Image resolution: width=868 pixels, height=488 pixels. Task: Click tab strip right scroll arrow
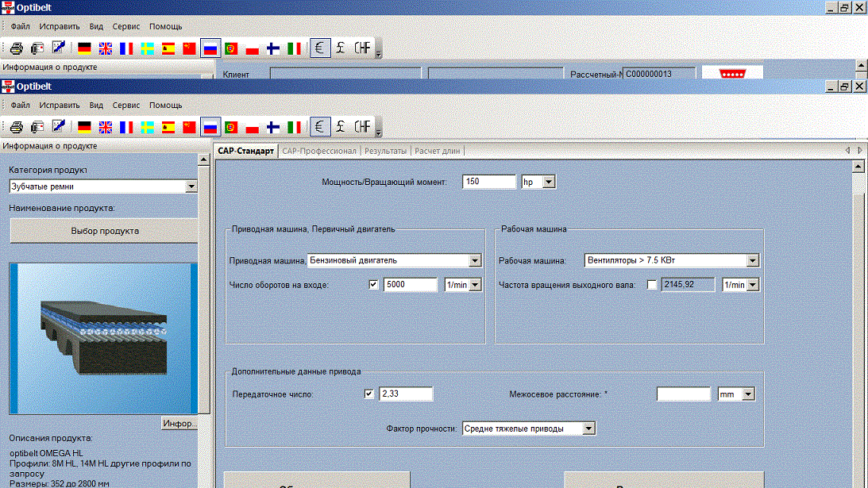click(x=860, y=151)
